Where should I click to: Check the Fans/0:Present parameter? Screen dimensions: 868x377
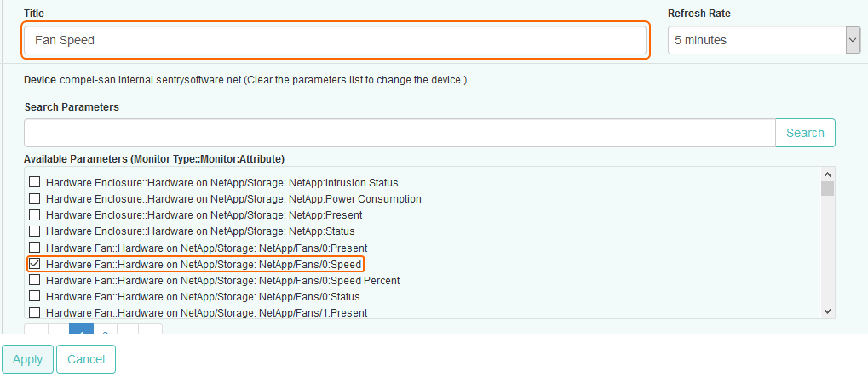pyautogui.click(x=35, y=248)
